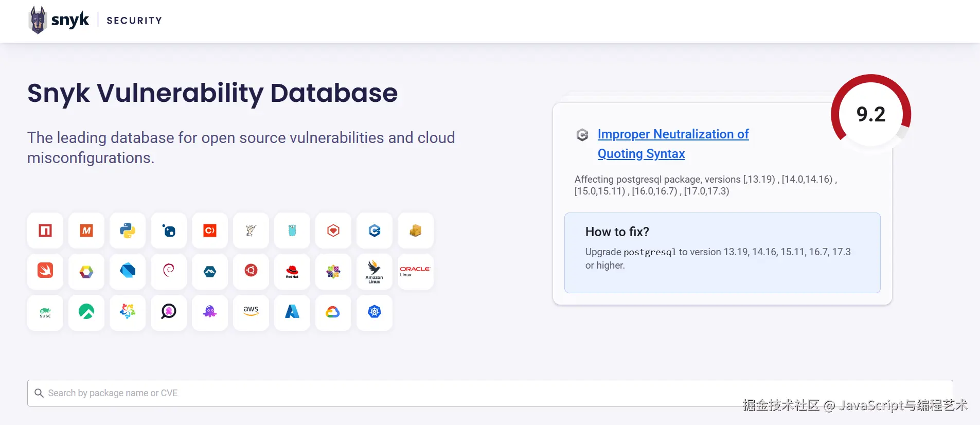Click the SECURITY label in the header
This screenshot has height=425, width=980.
pyautogui.click(x=134, y=21)
